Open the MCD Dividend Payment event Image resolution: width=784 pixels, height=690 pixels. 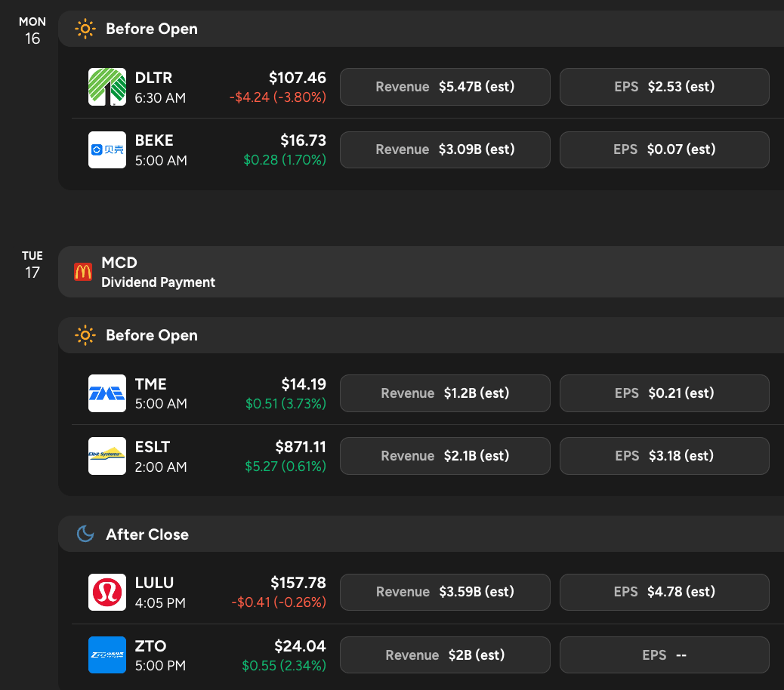pyautogui.click(x=421, y=272)
